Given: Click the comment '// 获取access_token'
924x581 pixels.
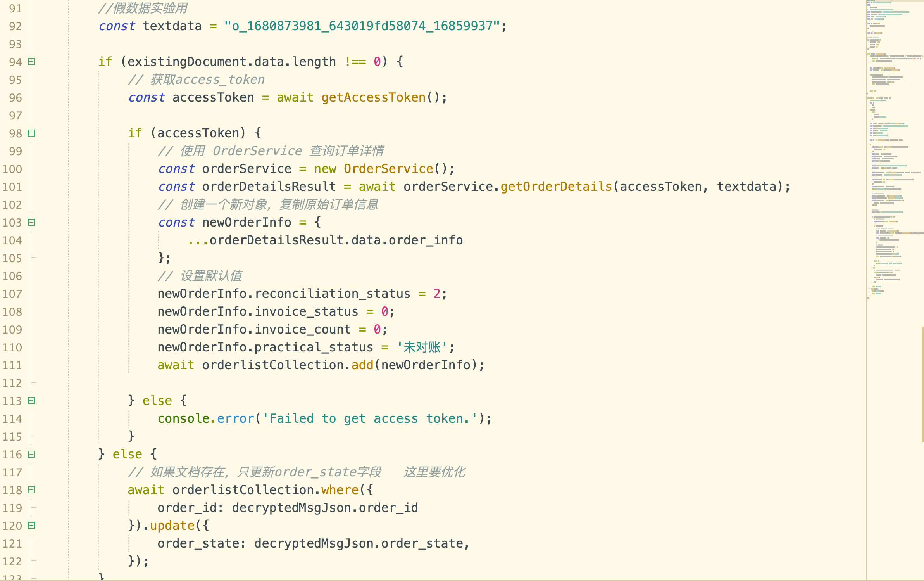Looking at the screenshot, I should [196, 80].
